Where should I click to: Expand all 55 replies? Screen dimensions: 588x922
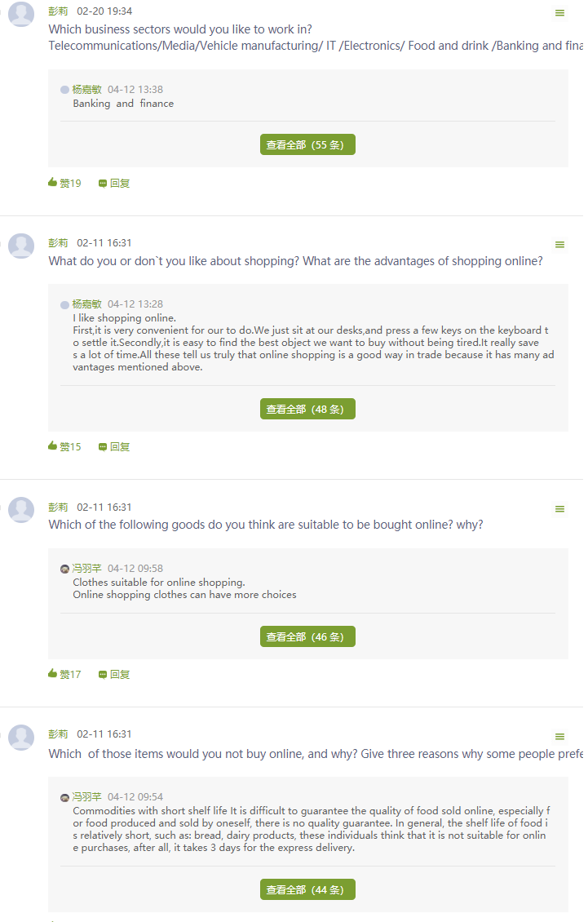pos(307,144)
